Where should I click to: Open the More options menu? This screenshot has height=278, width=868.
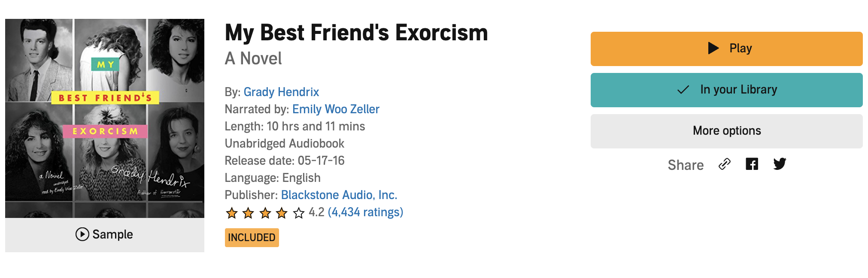(x=726, y=131)
